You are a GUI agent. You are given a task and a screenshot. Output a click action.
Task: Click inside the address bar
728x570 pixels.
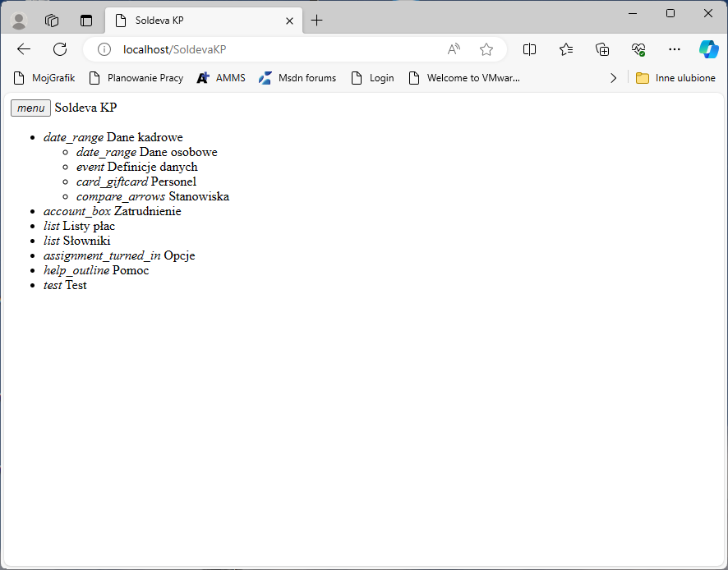pyautogui.click(x=247, y=49)
